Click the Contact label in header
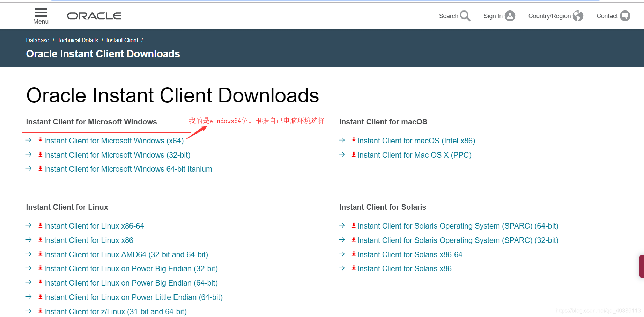 pyautogui.click(x=607, y=16)
